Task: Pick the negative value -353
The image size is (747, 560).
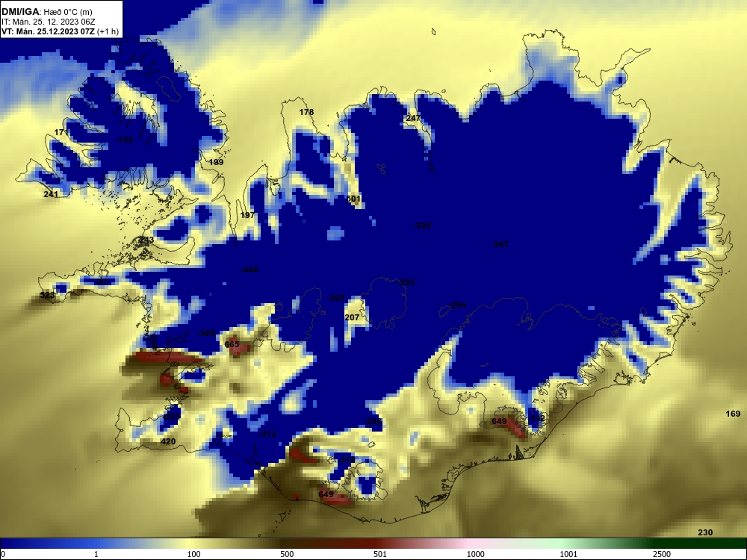Action: 406,282
